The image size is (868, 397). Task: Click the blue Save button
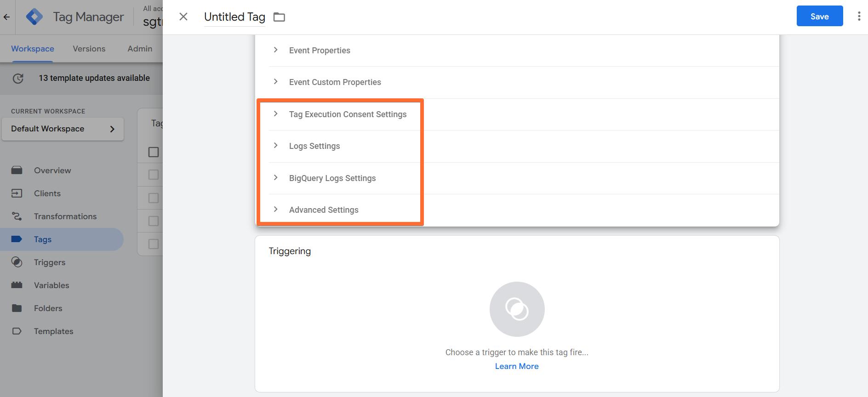[x=820, y=16]
